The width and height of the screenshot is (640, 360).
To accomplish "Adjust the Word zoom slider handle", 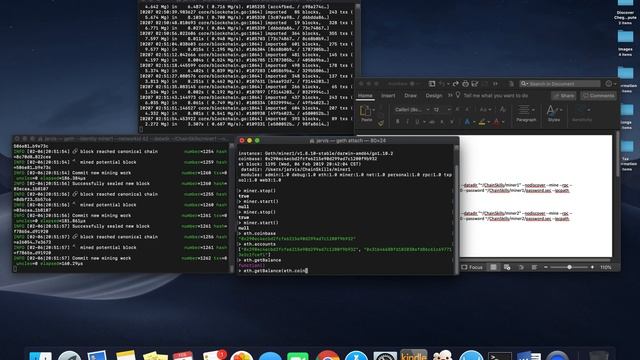I will [569, 267].
